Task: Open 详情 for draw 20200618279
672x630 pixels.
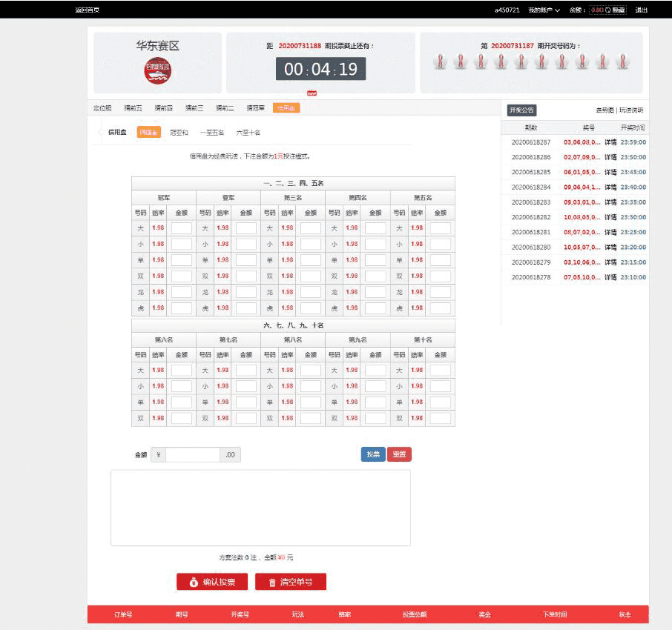Action: tap(610, 262)
